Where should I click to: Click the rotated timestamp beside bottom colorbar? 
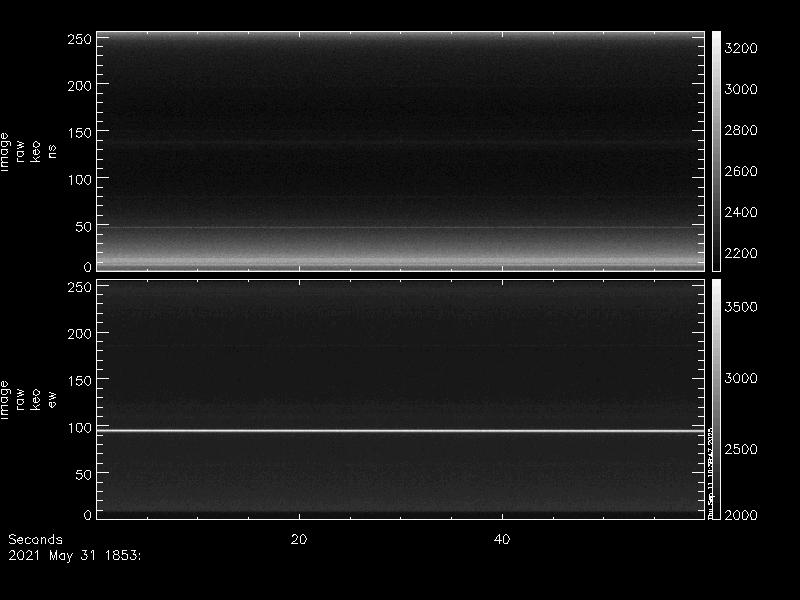[710, 470]
